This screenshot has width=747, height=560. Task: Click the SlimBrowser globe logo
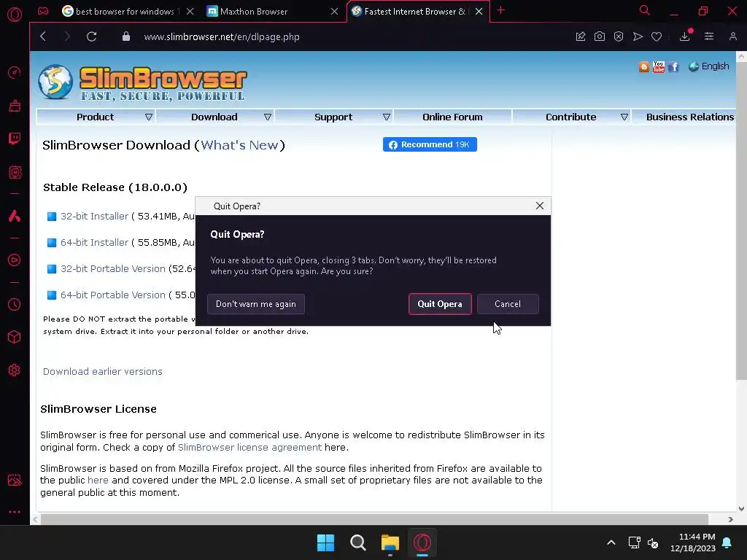(x=55, y=82)
